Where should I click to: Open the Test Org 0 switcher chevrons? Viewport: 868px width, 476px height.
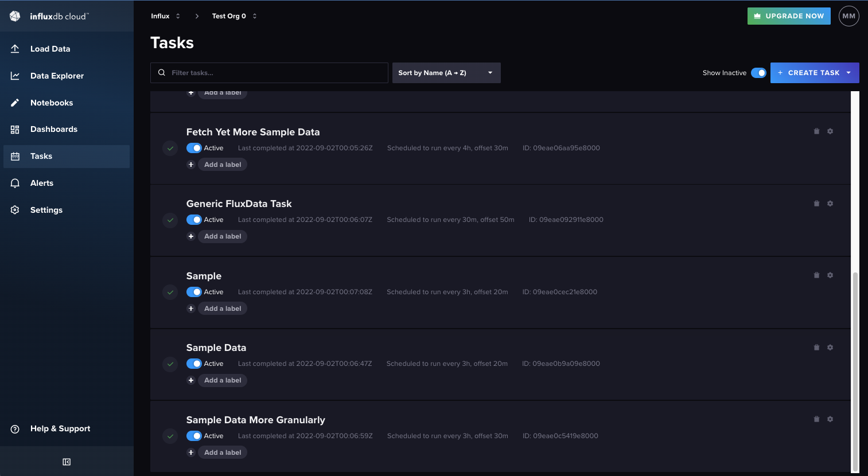click(254, 15)
